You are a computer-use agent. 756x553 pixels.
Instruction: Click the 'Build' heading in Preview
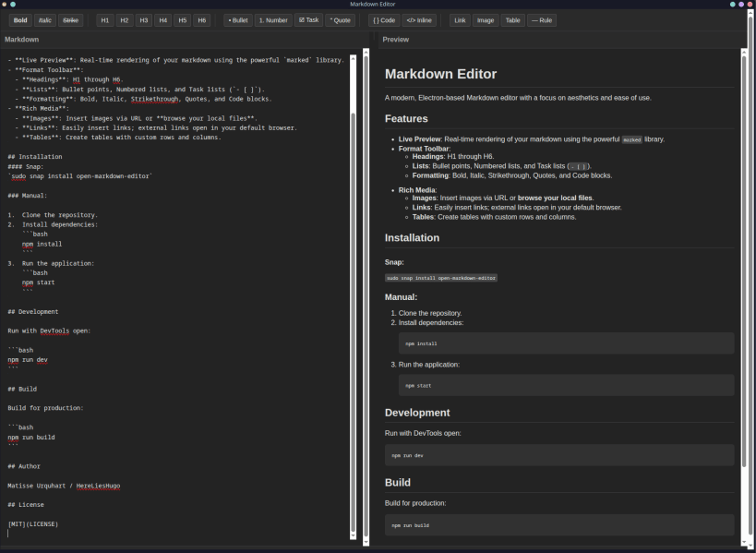398,483
